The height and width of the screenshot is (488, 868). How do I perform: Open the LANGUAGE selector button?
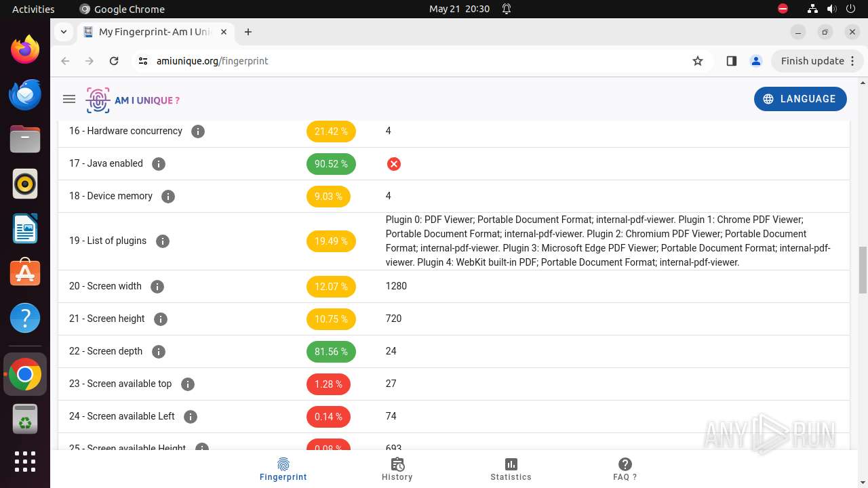[x=800, y=99]
